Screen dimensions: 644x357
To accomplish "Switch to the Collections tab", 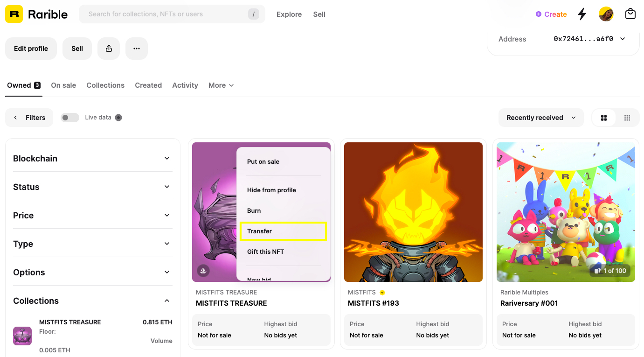I will (x=105, y=85).
